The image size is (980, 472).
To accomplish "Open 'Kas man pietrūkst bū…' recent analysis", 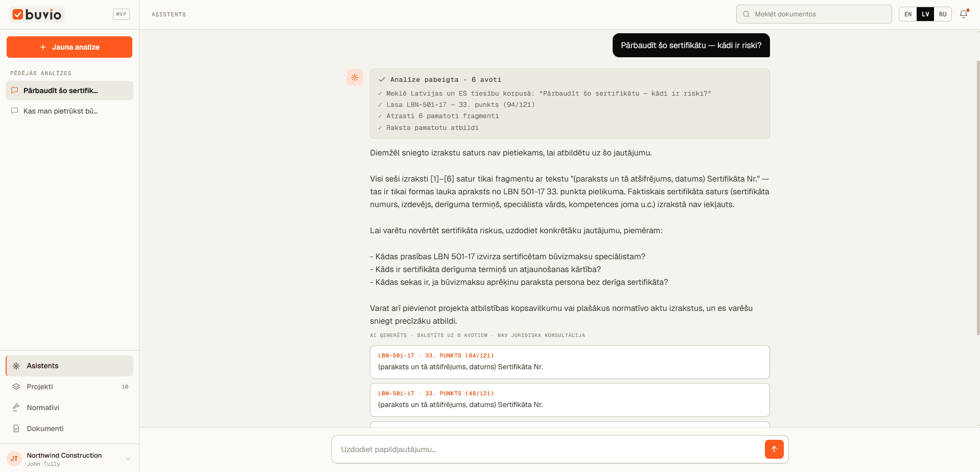I will (x=69, y=111).
